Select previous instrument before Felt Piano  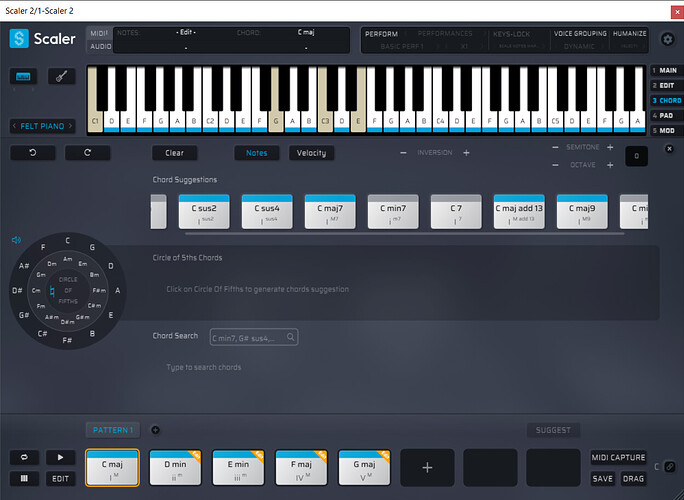coord(14,126)
